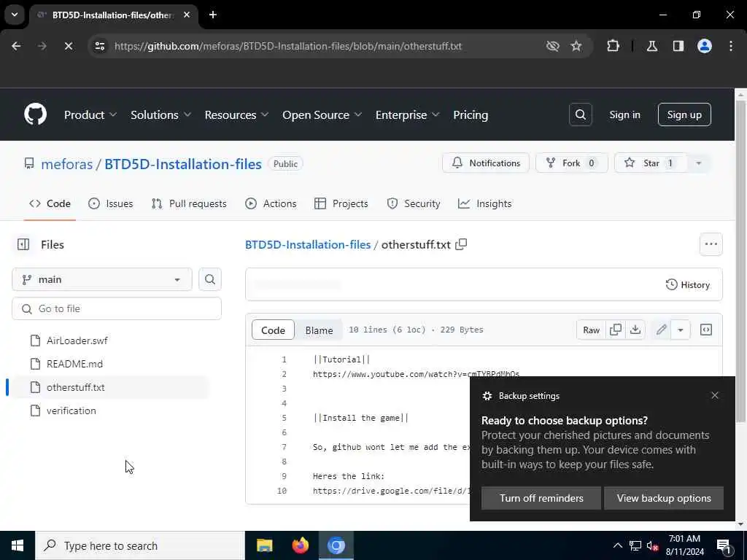747x560 pixels.
Task: Click the Sign up button
Action: (684, 114)
